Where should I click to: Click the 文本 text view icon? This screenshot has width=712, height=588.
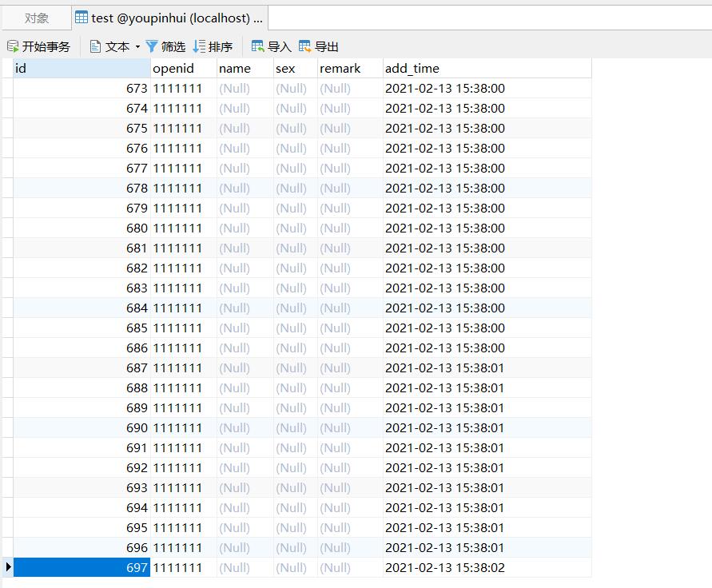pyautogui.click(x=95, y=46)
